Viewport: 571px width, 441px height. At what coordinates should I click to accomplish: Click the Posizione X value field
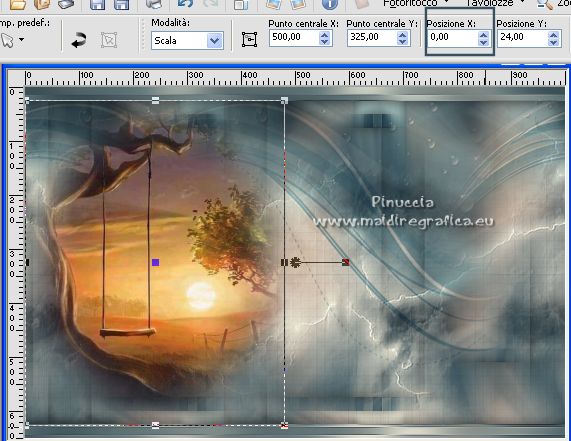click(x=453, y=37)
